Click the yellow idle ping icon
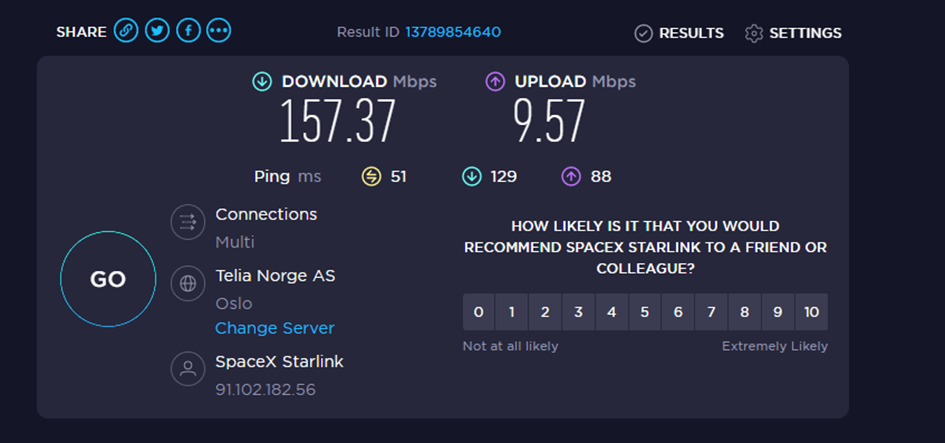The height and width of the screenshot is (443, 945). tap(371, 177)
